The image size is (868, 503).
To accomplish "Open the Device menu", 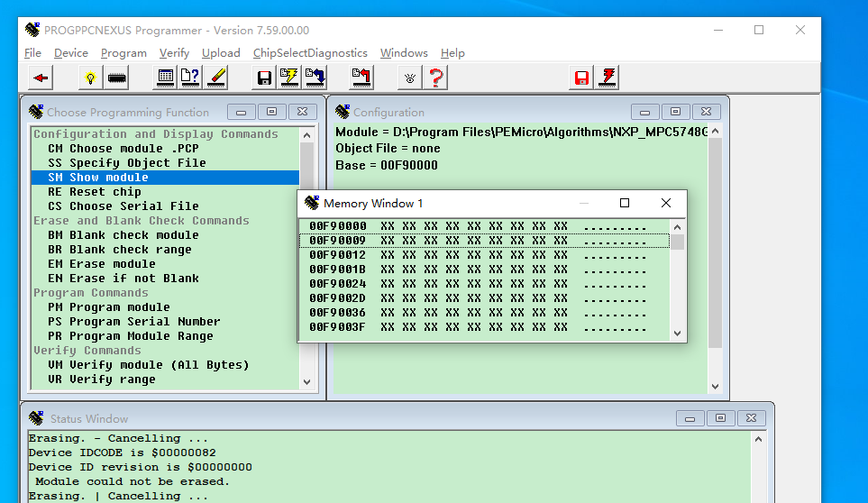I will click(71, 52).
